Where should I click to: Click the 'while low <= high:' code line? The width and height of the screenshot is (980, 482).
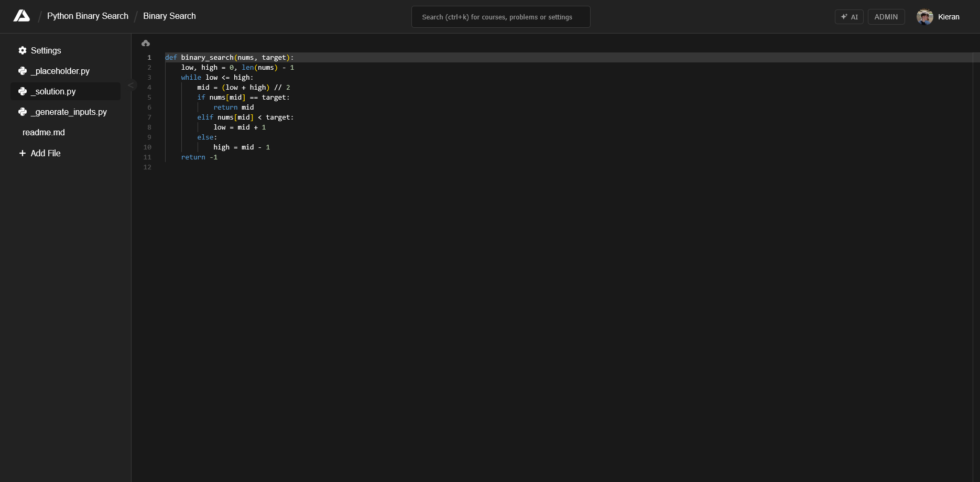click(x=217, y=77)
